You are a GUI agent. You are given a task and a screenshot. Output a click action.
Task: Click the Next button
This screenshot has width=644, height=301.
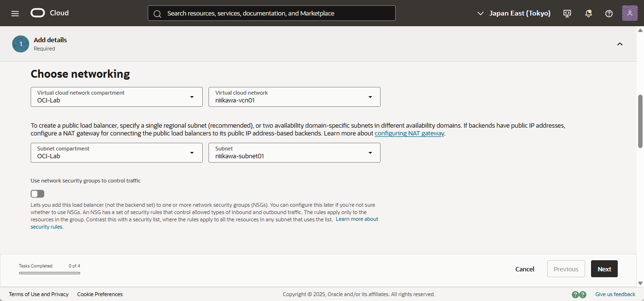pyautogui.click(x=604, y=269)
